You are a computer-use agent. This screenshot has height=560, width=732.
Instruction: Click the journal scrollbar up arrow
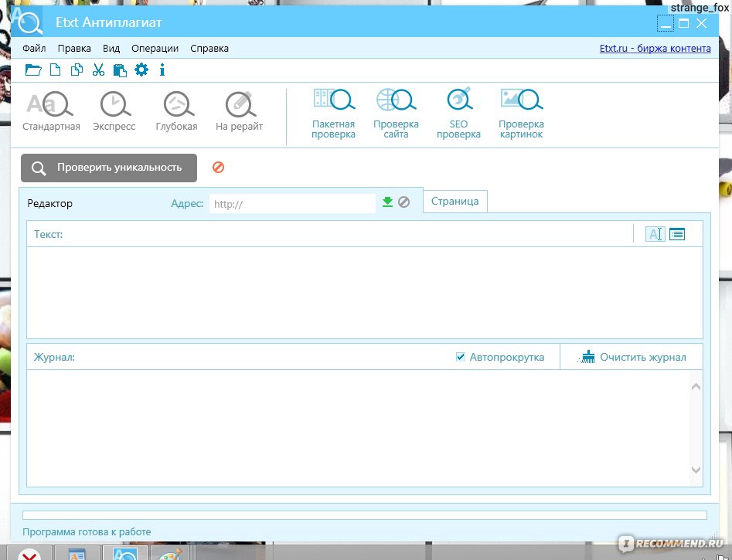pyautogui.click(x=696, y=387)
